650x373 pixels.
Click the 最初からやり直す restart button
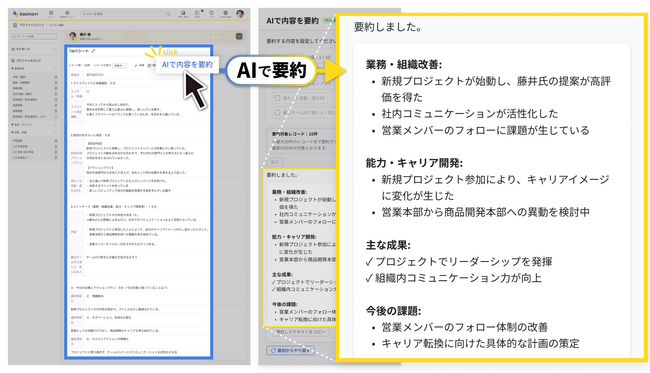coord(290,351)
